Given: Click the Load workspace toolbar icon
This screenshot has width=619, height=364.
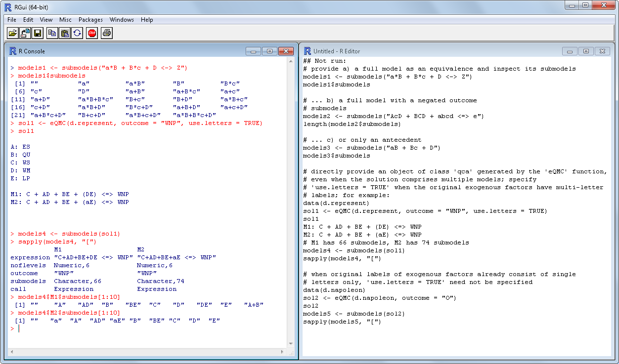Looking at the screenshot, I should click(25, 33).
